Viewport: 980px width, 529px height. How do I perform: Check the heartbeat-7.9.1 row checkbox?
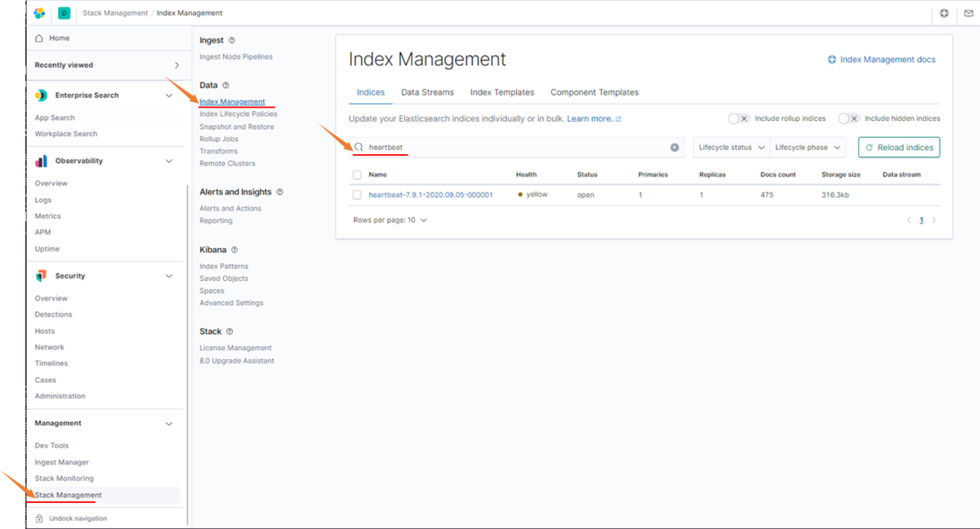tap(357, 195)
